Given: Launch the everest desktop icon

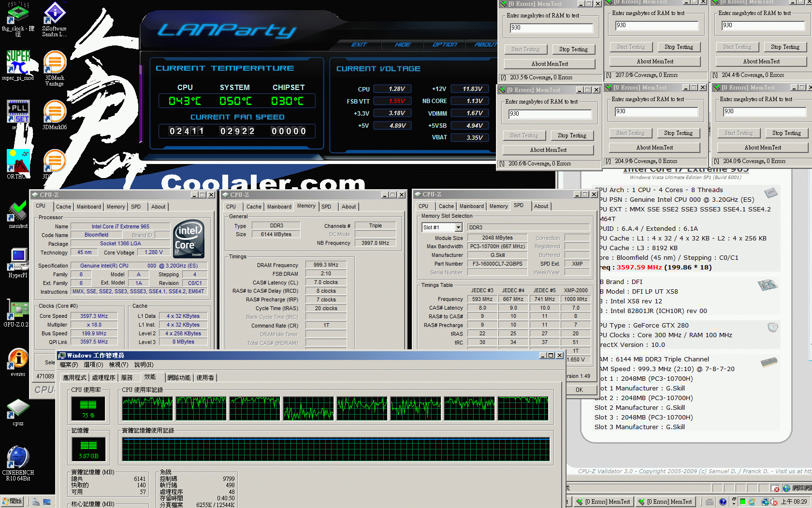Looking at the screenshot, I should pos(18,362).
